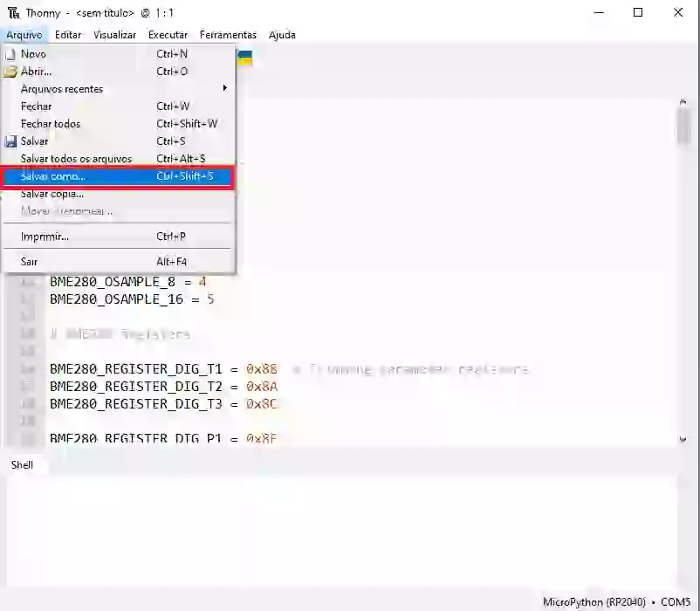Open the Ajuda menu
This screenshot has height=611, width=700.
coord(282,35)
